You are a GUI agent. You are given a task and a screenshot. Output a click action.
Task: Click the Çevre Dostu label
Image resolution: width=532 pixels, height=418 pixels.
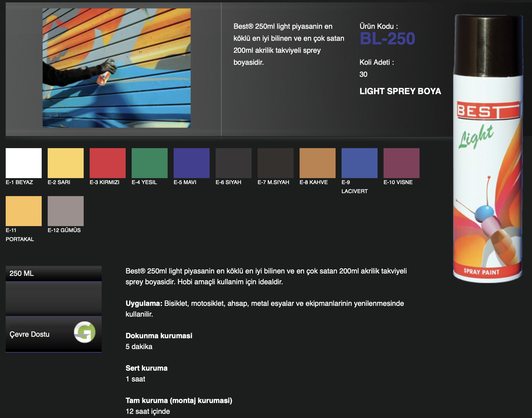29,334
